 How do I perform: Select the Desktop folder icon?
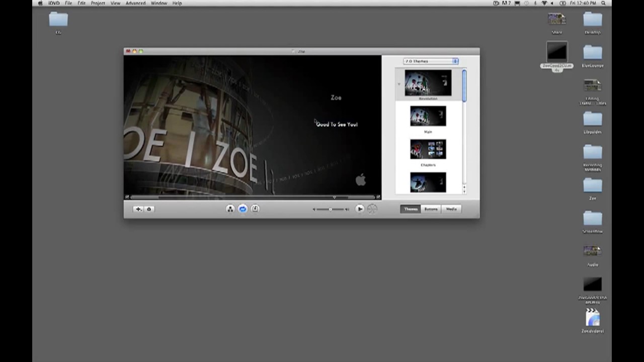(x=593, y=20)
